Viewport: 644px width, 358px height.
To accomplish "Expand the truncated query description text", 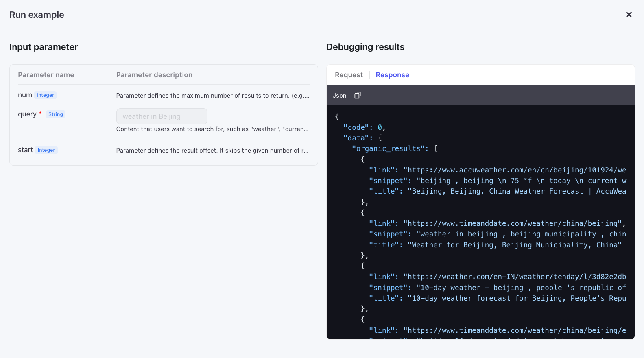I will pos(212,129).
